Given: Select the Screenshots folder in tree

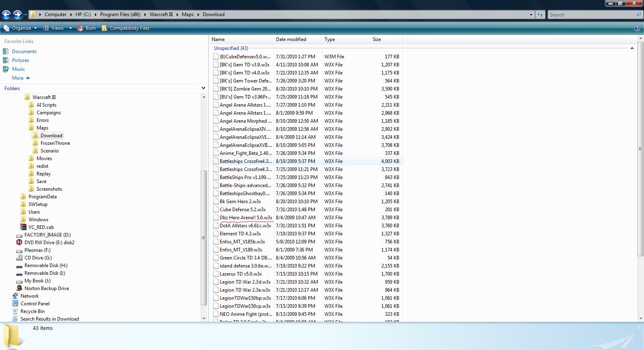Looking at the screenshot, I should tap(49, 189).
